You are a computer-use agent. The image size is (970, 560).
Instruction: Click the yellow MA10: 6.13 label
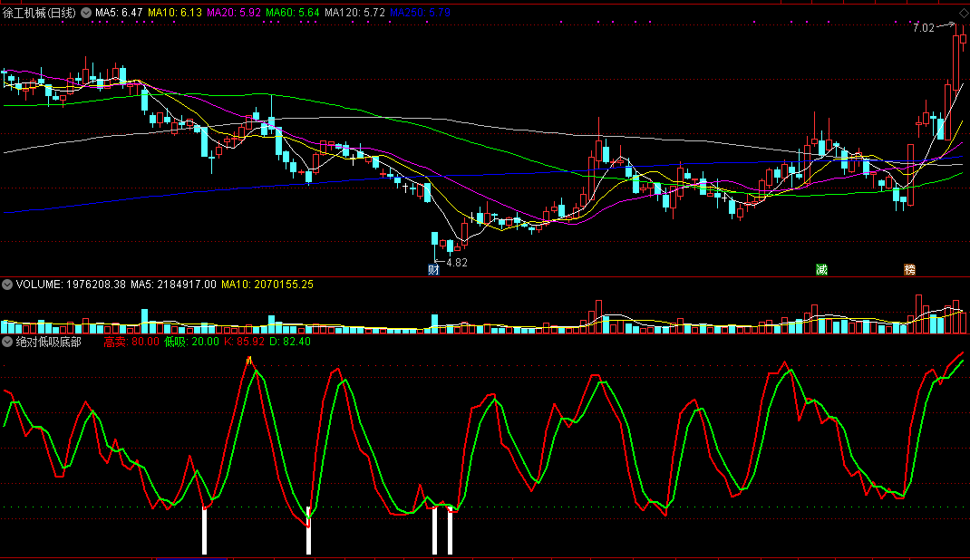[x=175, y=13]
